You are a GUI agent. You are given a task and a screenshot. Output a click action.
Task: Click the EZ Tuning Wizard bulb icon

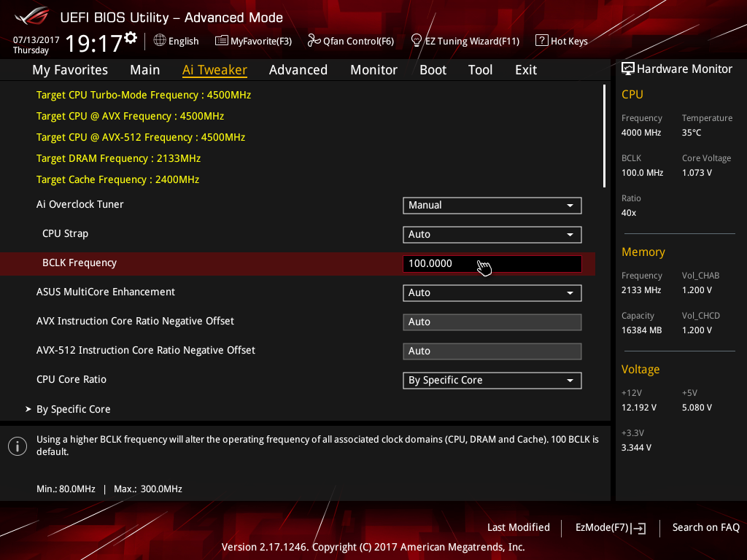click(416, 41)
